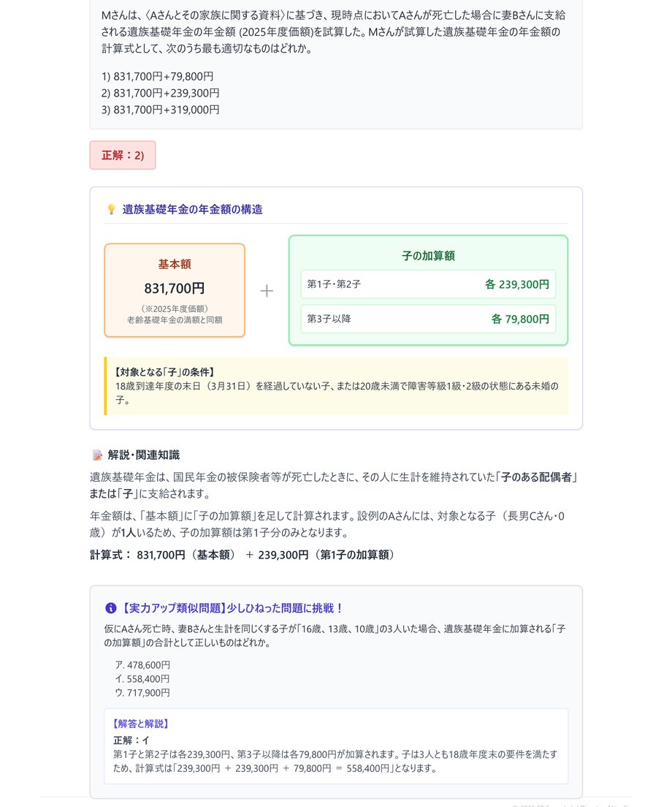This screenshot has height=807, width=672.
Task: Click the 【実力アップ類似問題】 challenge title
Action: click(232, 608)
